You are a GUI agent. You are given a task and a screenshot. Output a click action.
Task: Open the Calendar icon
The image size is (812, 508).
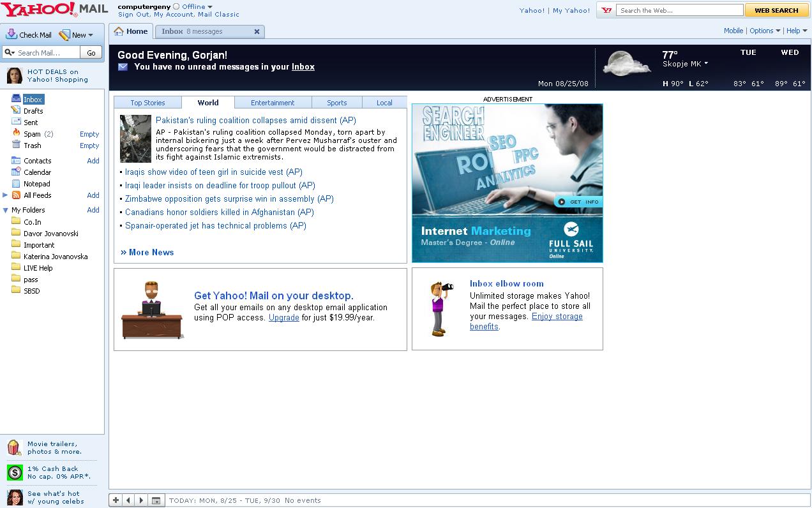(x=17, y=172)
